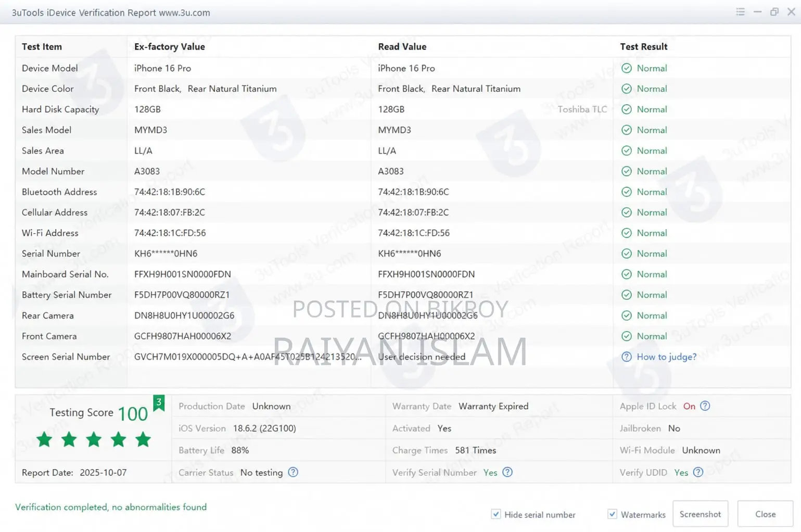Screen dimensions: 801x532
Task: Click the Jailbroken value No
Action: 674,428
